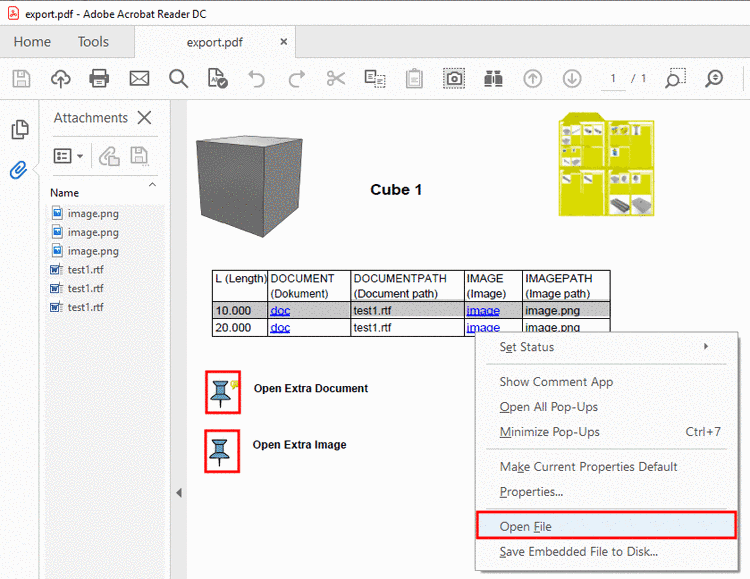
Task: Click the Print icon in toolbar
Action: point(99,78)
